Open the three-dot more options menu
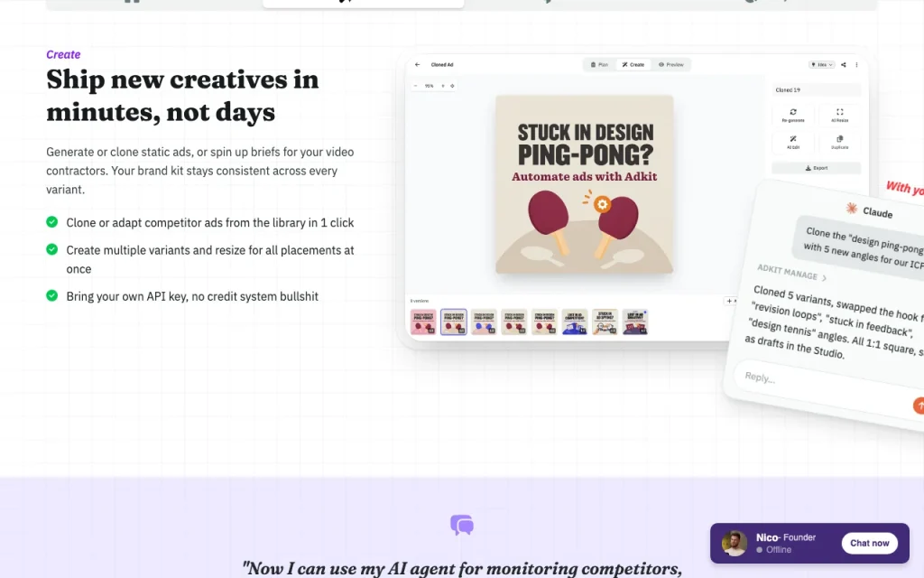Image resolution: width=924 pixels, height=578 pixels. click(857, 65)
